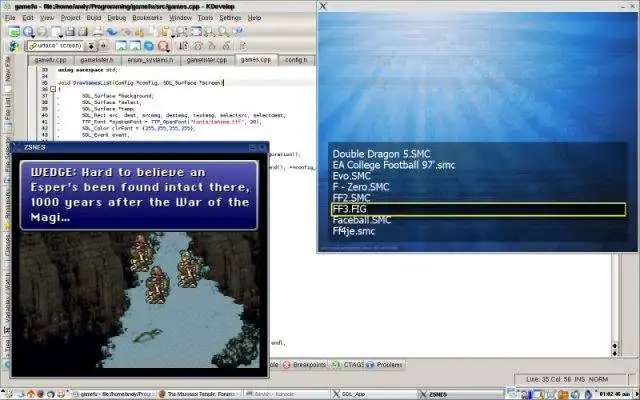
Task: Open the Edit menu
Action: click(28, 18)
